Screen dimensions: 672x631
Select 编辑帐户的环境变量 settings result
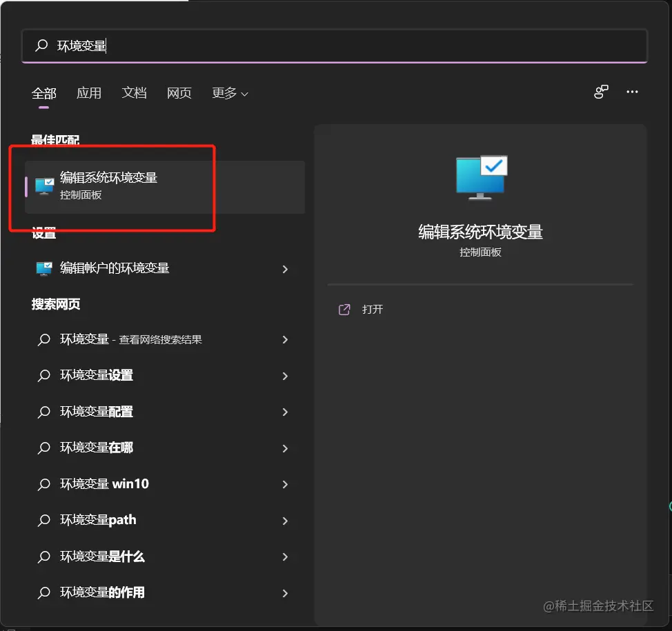pyautogui.click(x=165, y=268)
